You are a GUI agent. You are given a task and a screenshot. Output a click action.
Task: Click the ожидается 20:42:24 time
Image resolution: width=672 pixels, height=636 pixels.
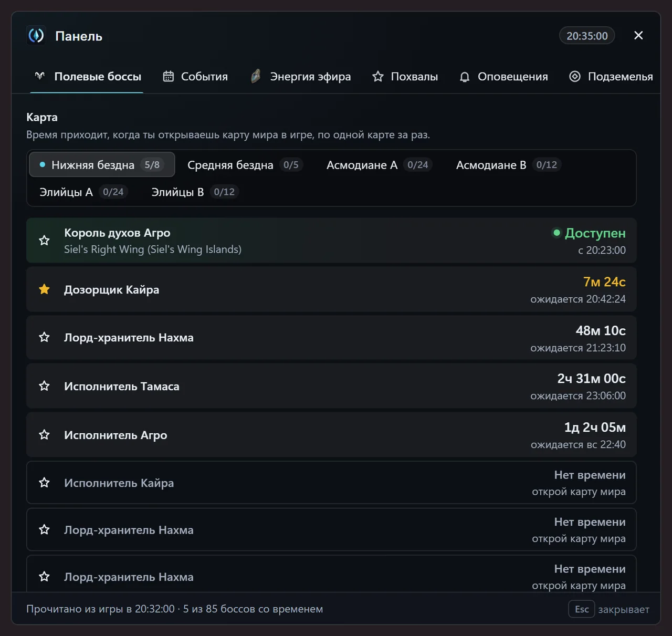(578, 299)
